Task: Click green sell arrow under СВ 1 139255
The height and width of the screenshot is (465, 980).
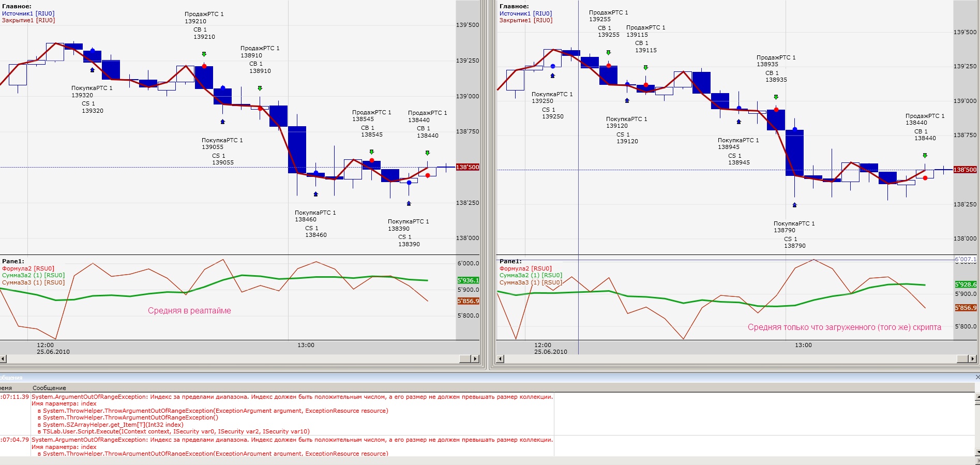Action: (609, 53)
